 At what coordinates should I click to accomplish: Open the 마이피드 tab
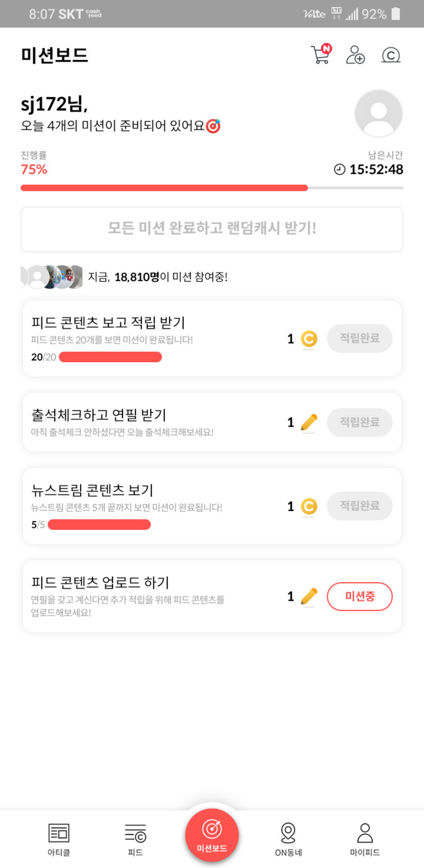365,839
